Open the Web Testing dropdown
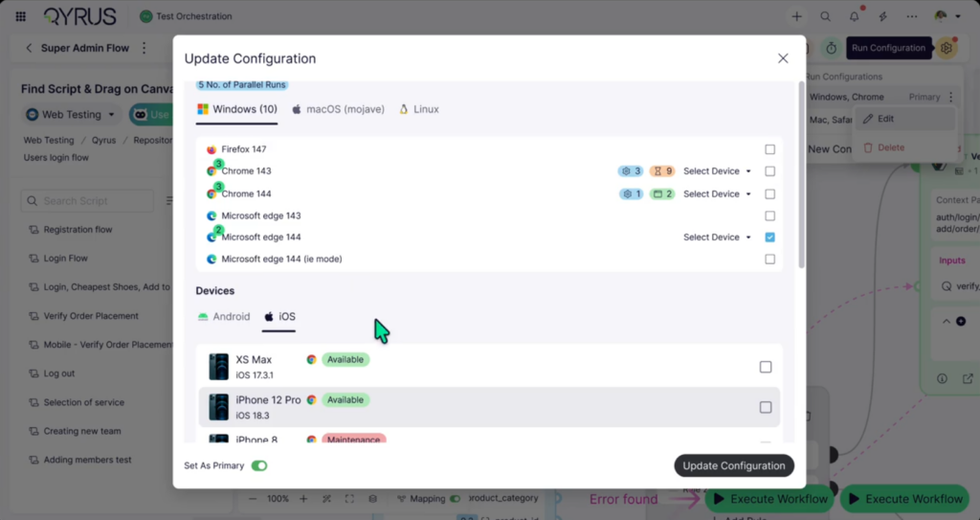Image resolution: width=980 pixels, height=520 pixels. click(x=71, y=115)
